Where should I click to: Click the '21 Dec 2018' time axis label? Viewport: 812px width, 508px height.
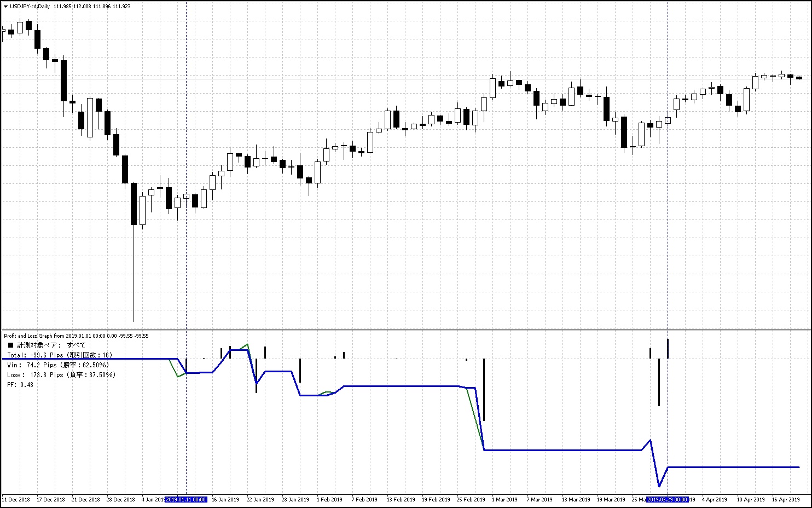point(86,499)
